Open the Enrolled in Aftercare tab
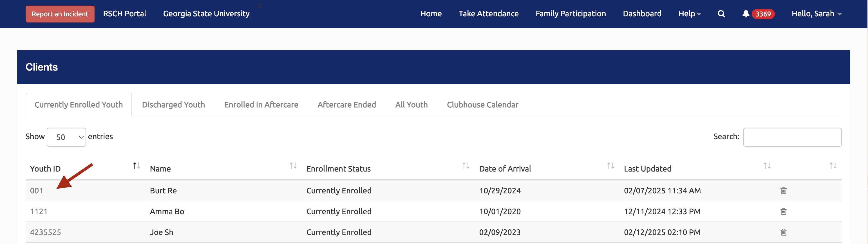Viewport: 868px width, 244px height. (x=261, y=105)
